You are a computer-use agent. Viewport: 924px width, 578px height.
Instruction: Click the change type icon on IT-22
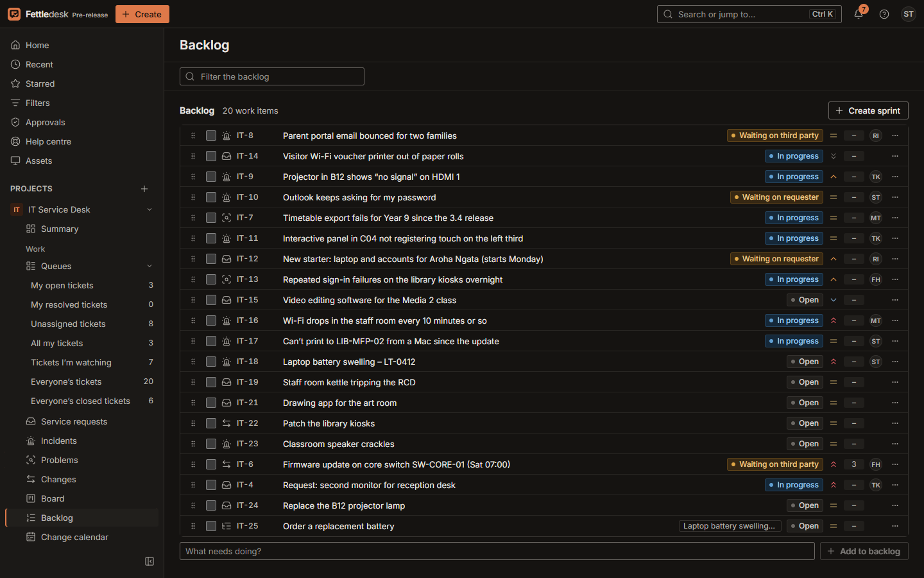[x=227, y=423]
